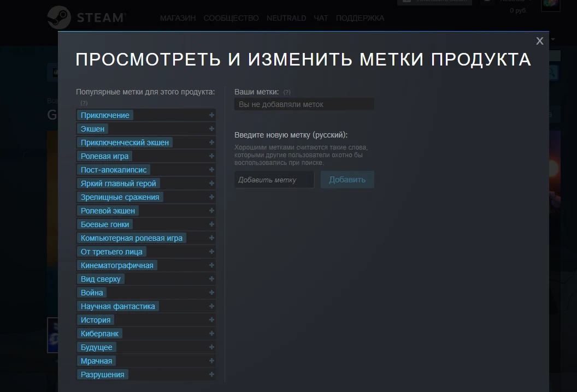Screen dimensions: 577x392
Task: Select the Ролевая игра tag
Action: point(104,156)
